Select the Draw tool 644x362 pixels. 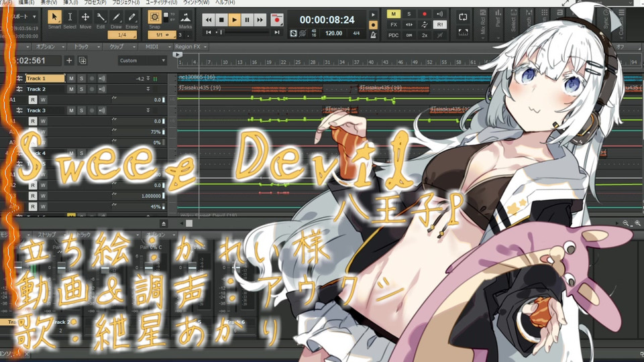116,17
